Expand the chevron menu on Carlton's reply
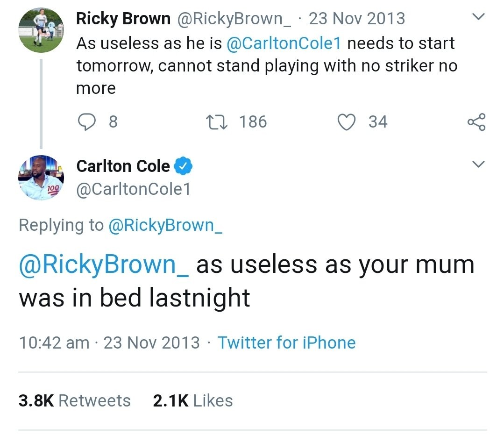Viewport: 504px width, 435px height. coord(477,164)
